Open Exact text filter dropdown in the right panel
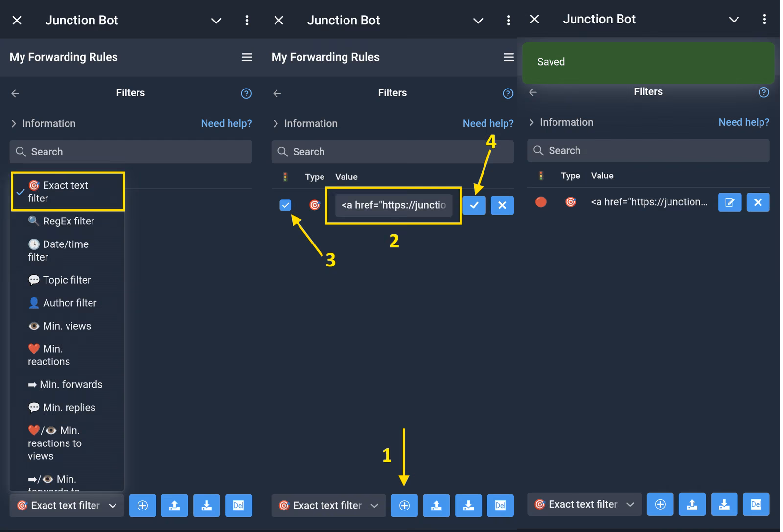 point(584,504)
